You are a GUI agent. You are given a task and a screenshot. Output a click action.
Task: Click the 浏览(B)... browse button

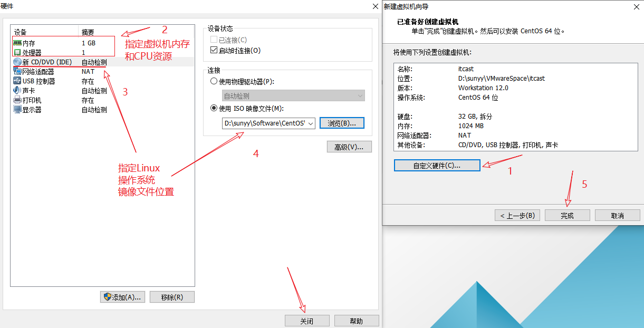point(342,123)
